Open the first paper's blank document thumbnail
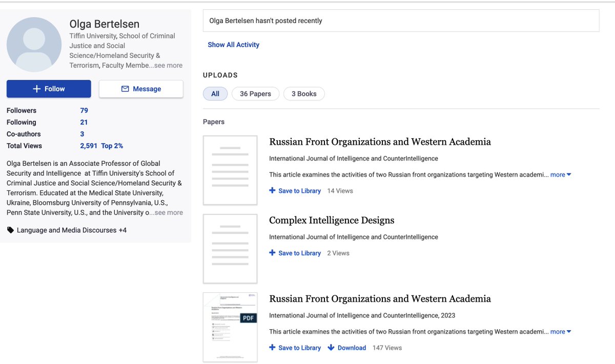Image resolution: width=615 pixels, height=364 pixels. pos(230,170)
